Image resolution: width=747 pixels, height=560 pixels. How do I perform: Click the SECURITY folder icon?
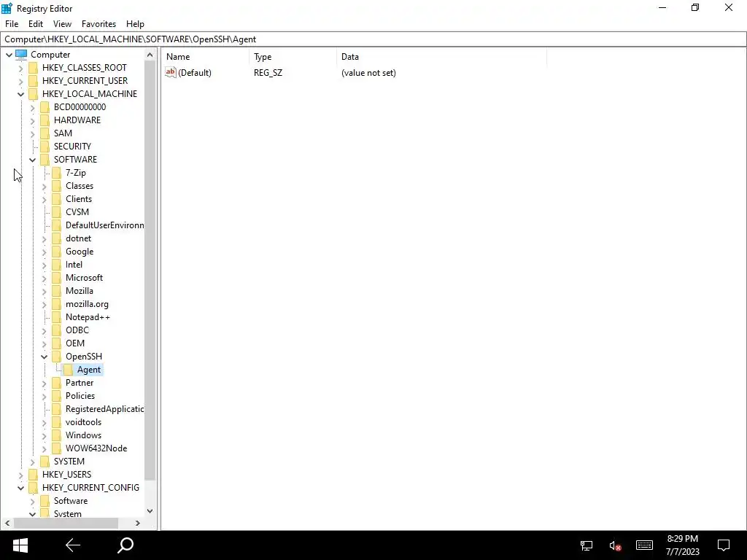click(x=44, y=146)
